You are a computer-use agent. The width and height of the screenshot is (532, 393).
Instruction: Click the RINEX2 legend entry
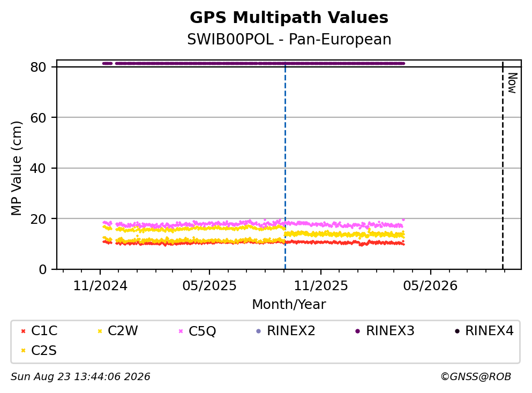(x=286, y=330)
